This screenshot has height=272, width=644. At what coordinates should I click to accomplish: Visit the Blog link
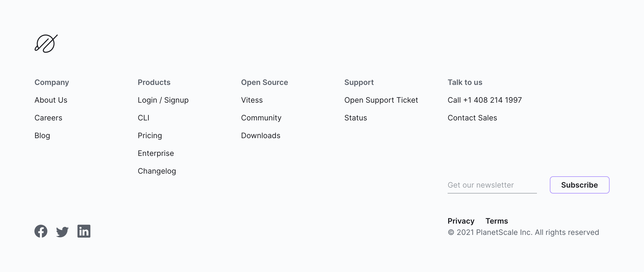click(x=42, y=135)
